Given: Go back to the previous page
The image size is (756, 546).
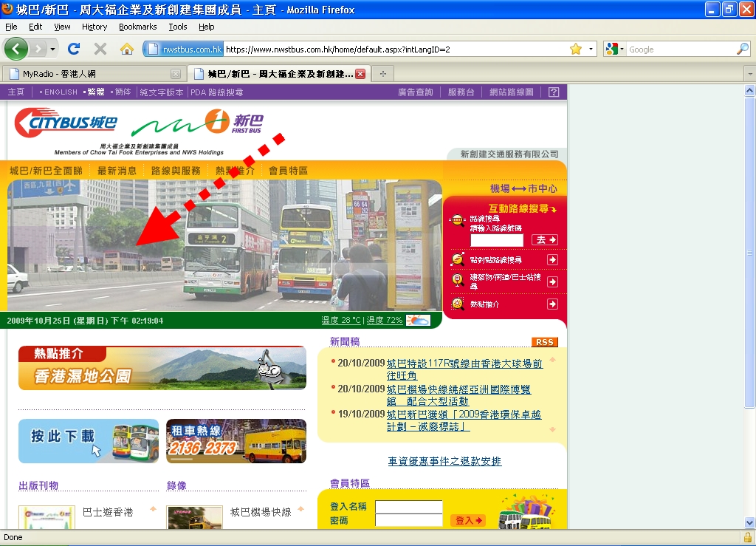Looking at the screenshot, I should coord(16,49).
